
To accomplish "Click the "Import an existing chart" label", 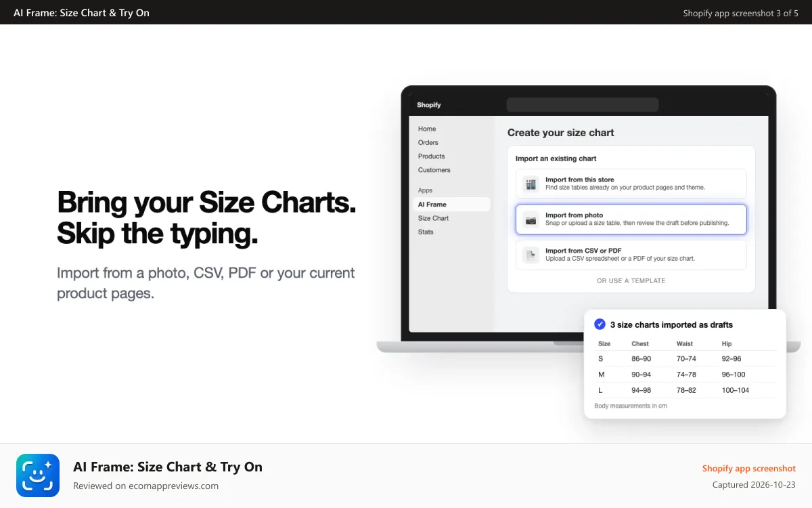I will (556, 158).
